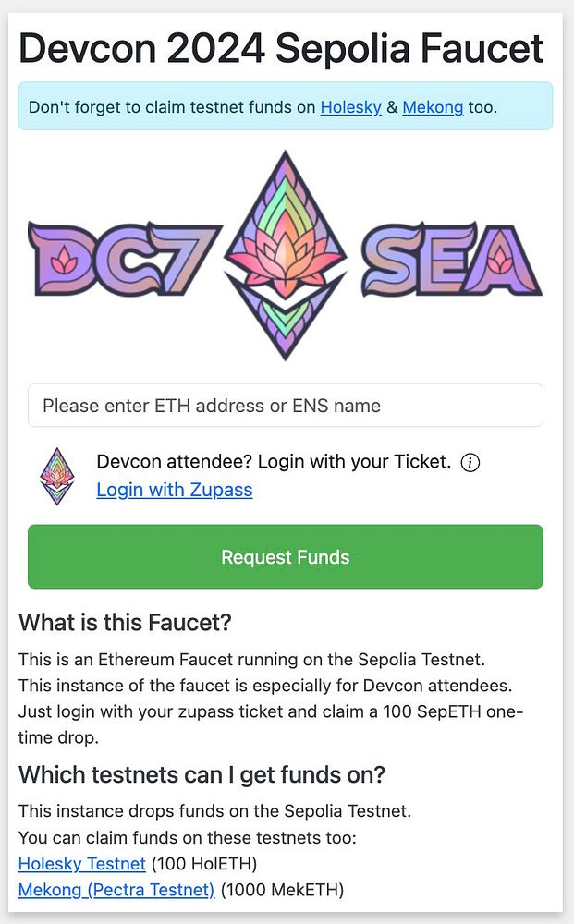The image size is (574, 924).
Task: Click the info icon beside the ticket login text
Action: coord(470,463)
